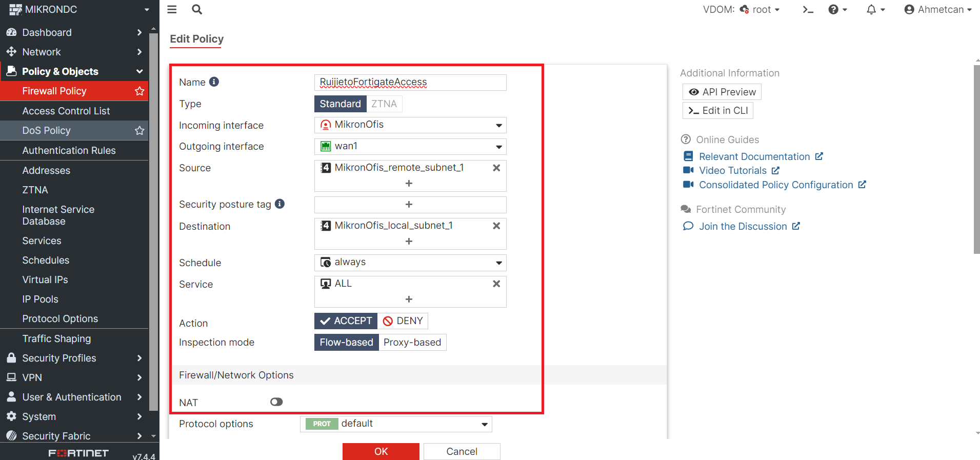Choose Flow-based inspection mode

tap(346, 342)
